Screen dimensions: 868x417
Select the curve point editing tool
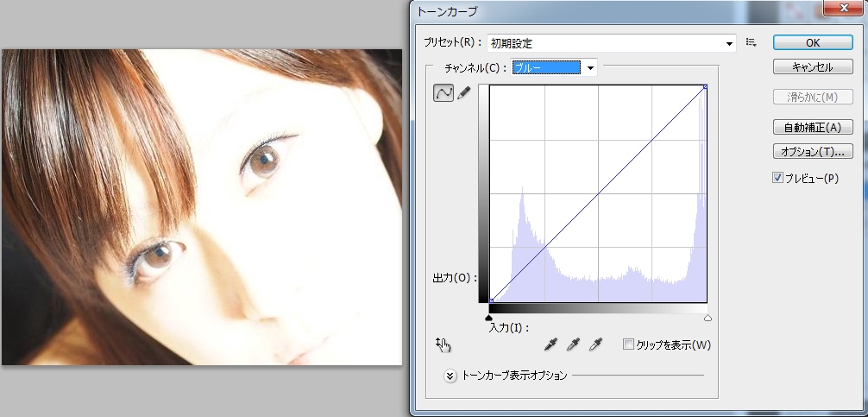(443, 92)
